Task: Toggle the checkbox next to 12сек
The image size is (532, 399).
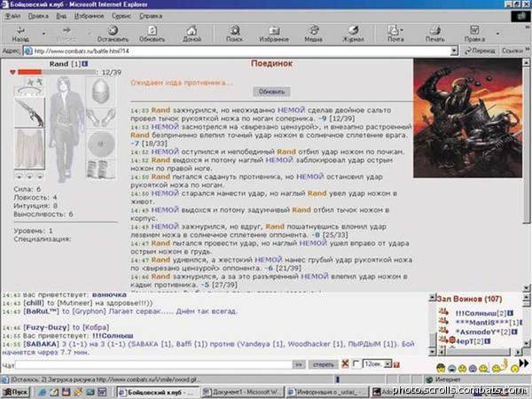Action: coord(356,364)
